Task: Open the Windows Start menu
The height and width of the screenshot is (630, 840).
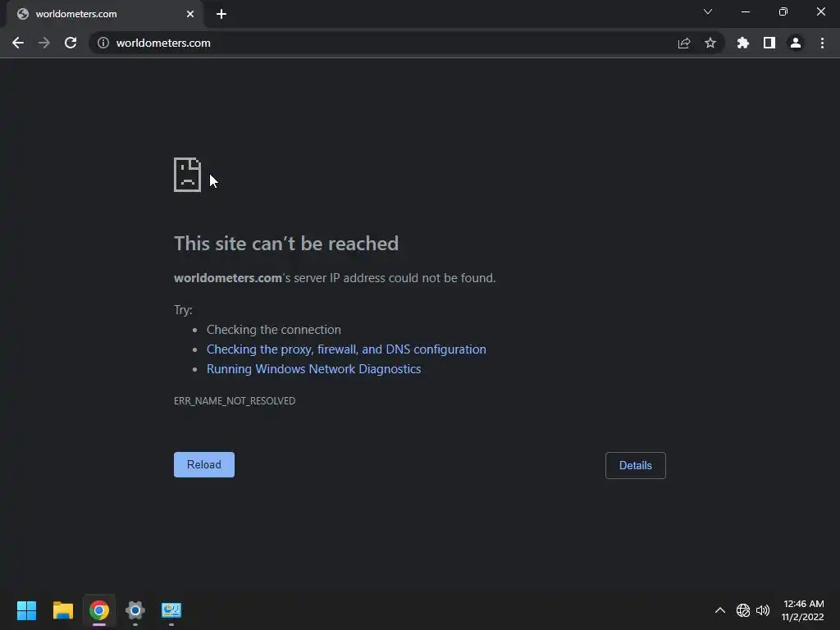Action: (26, 610)
